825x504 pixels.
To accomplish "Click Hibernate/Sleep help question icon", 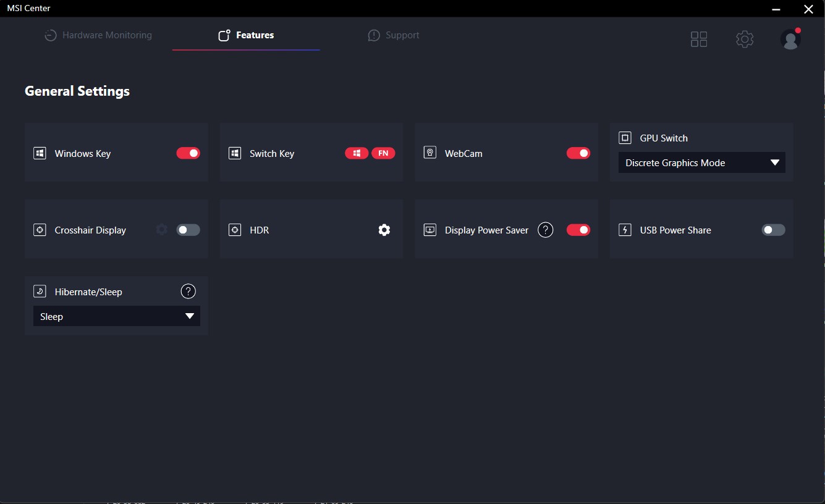I will [188, 292].
